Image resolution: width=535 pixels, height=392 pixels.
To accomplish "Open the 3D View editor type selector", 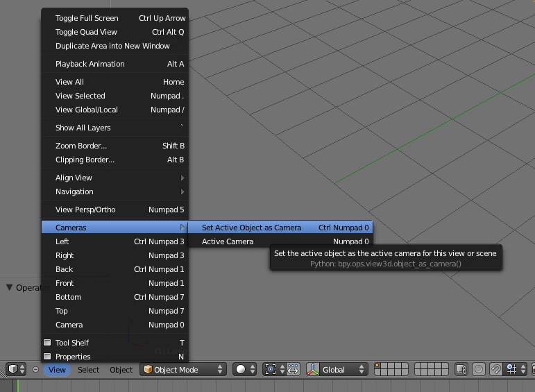I will (16, 370).
